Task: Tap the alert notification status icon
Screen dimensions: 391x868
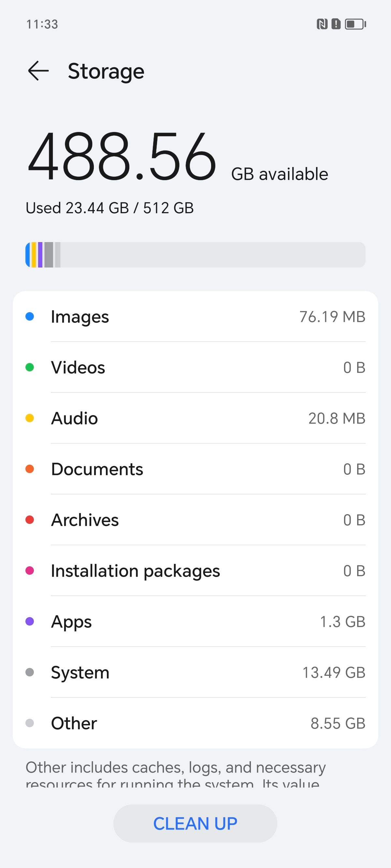Action: 336,24
